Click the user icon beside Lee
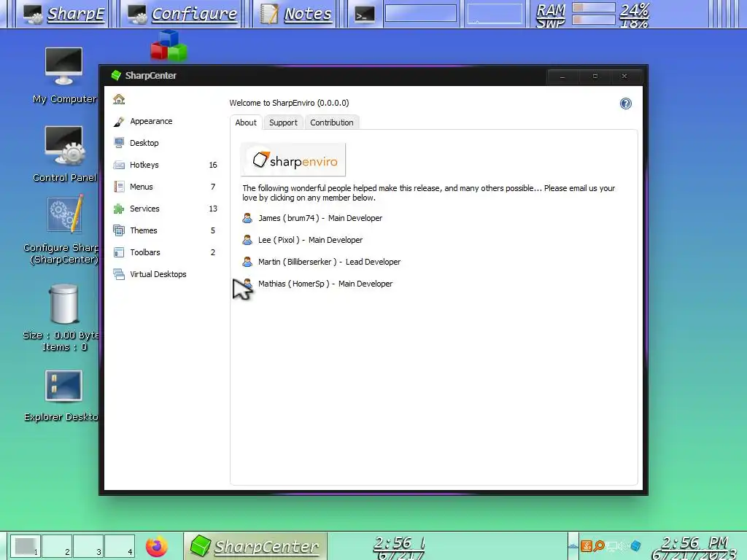747x560 pixels. click(247, 240)
